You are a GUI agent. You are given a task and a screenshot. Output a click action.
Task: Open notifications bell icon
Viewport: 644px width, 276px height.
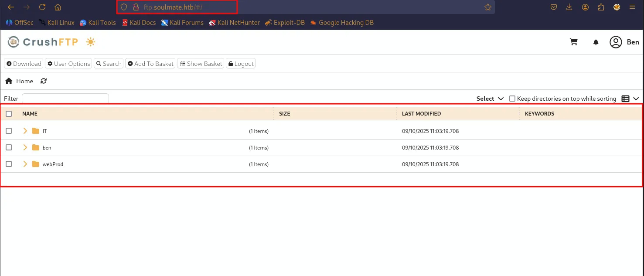pyautogui.click(x=596, y=42)
